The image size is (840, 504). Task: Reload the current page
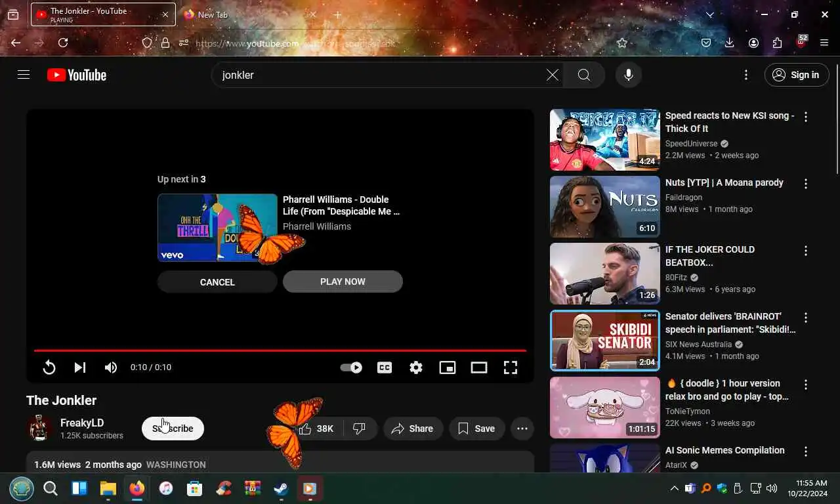click(63, 43)
